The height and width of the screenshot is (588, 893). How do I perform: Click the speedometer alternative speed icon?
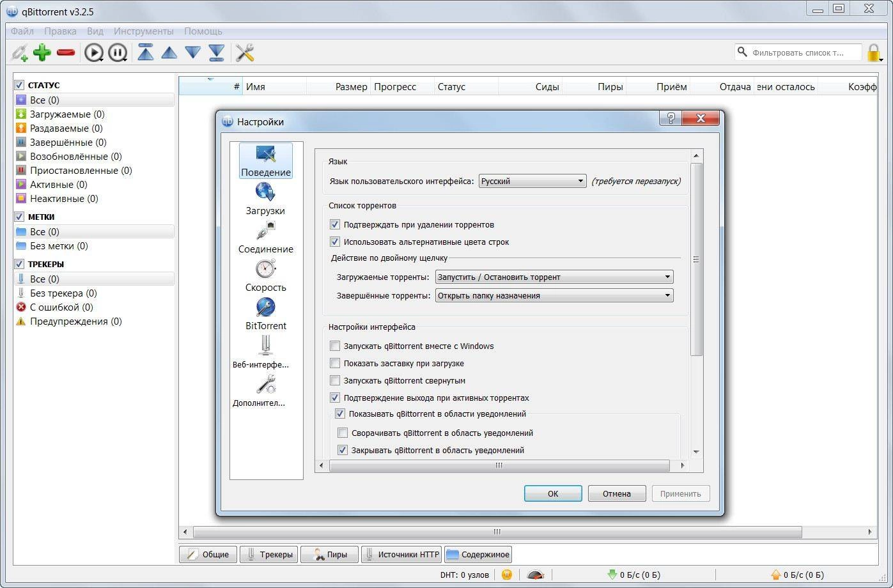(x=536, y=575)
